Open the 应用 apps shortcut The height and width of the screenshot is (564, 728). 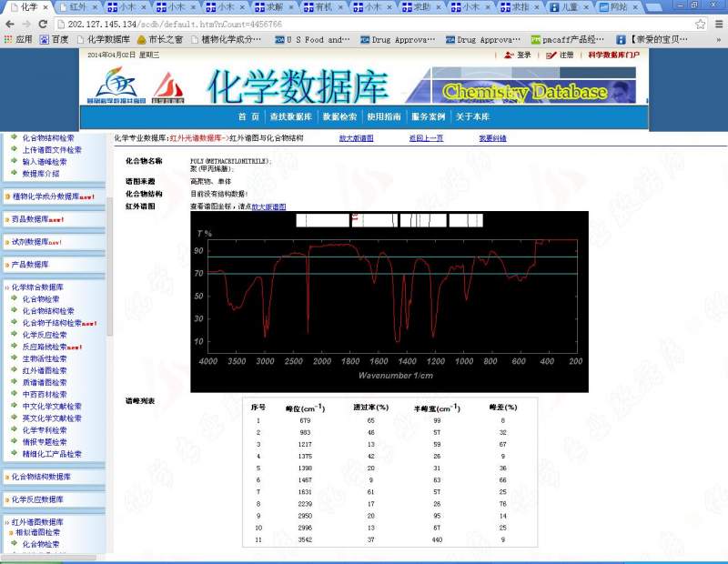click(x=18, y=39)
